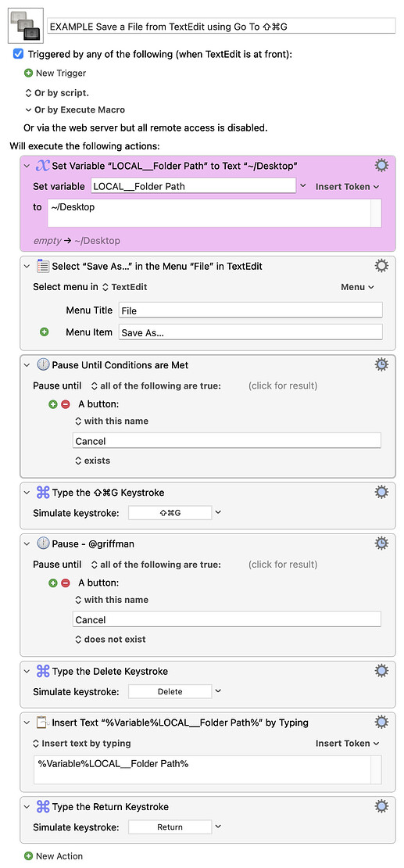The height and width of the screenshot is (868, 404).
Task: Edit the 'Cancel' button name in first pause
Action: coord(227,440)
